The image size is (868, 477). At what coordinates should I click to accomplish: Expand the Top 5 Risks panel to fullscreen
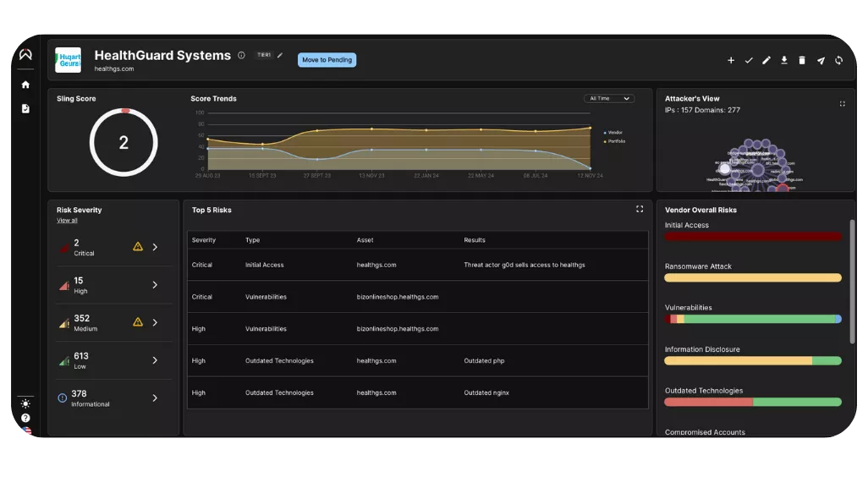coord(640,209)
